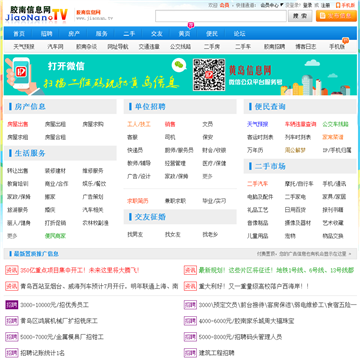Open the 服务 navigation tab

101,34
